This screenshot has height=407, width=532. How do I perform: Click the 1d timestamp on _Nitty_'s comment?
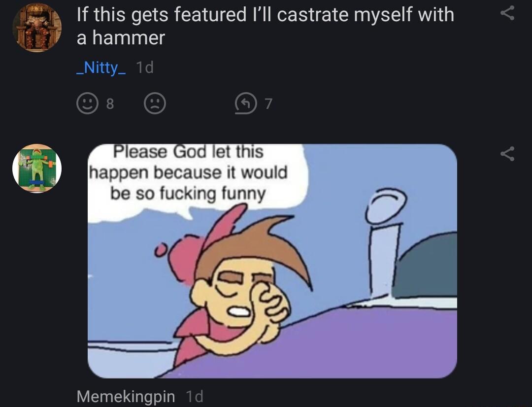click(143, 68)
